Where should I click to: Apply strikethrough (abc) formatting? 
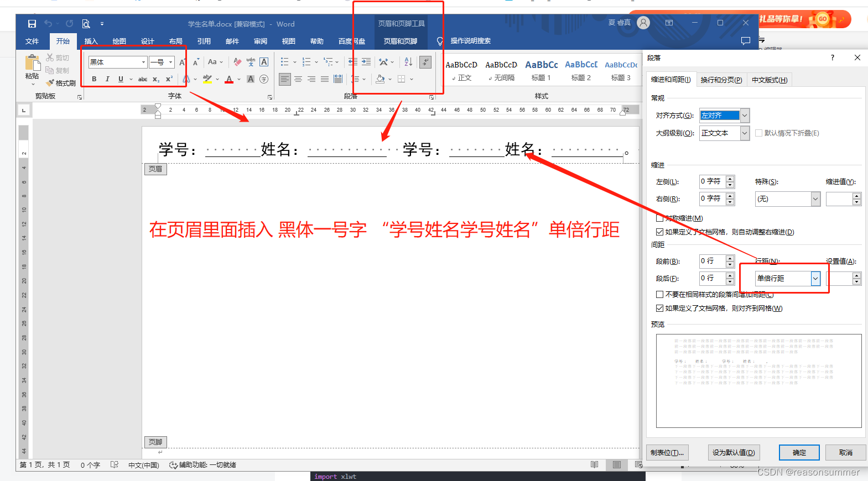point(143,79)
